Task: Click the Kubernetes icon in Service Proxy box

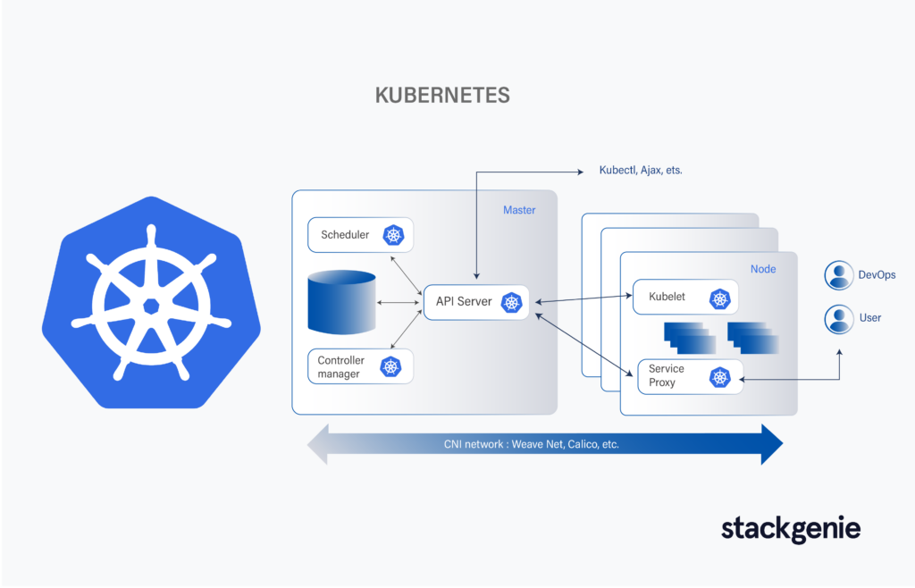Action: coord(719,377)
